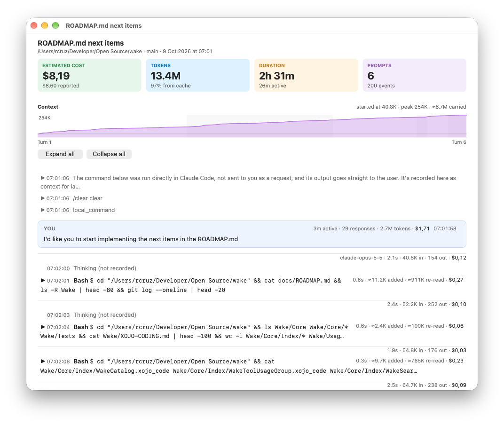Open the Estimated Cost $8,19 card

click(89, 75)
